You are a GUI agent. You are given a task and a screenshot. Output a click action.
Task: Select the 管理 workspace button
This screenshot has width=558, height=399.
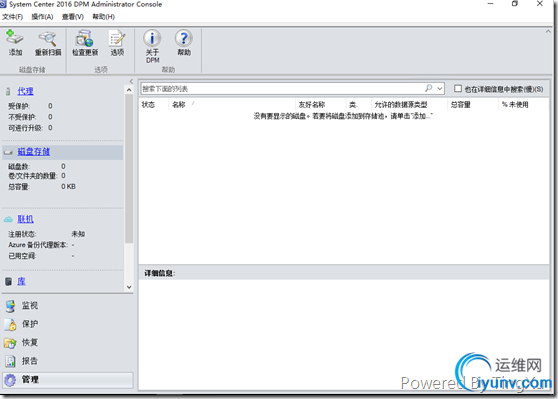tap(68, 380)
